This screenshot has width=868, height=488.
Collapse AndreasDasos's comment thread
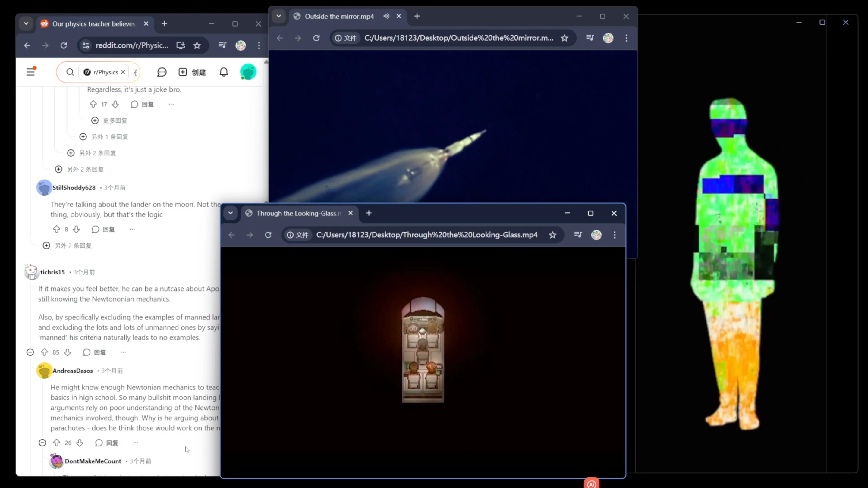pos(42,443)
